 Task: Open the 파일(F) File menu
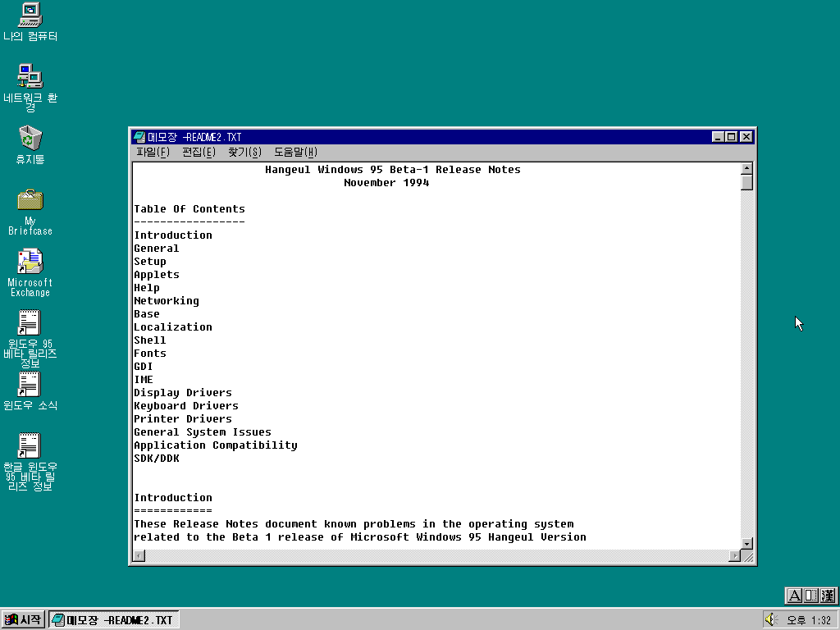point(153,152)
